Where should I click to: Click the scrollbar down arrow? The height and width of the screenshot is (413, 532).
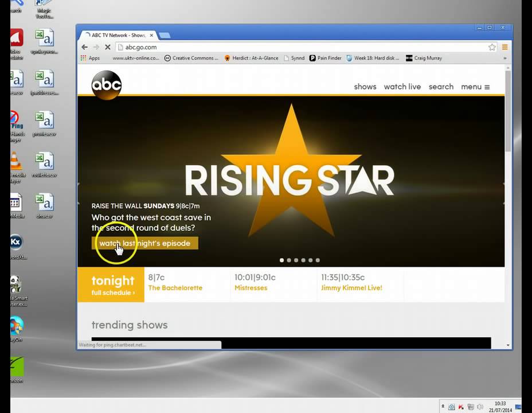coord(508,345)
